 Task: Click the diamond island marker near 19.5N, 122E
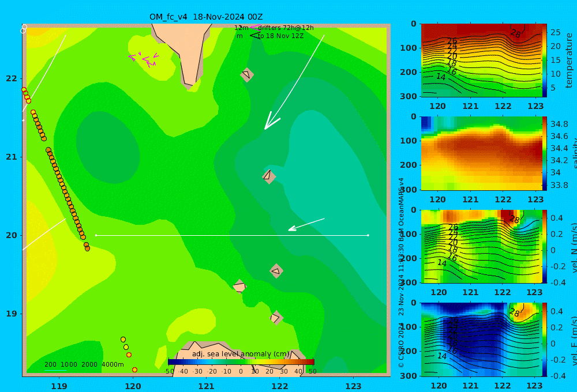coord(276,271)
